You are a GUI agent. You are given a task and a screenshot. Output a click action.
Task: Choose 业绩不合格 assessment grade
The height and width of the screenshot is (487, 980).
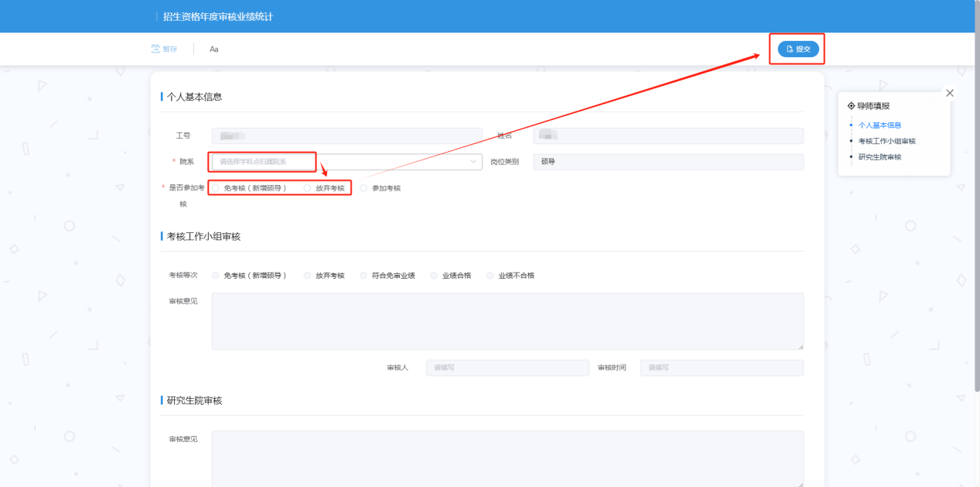[490, 275]
